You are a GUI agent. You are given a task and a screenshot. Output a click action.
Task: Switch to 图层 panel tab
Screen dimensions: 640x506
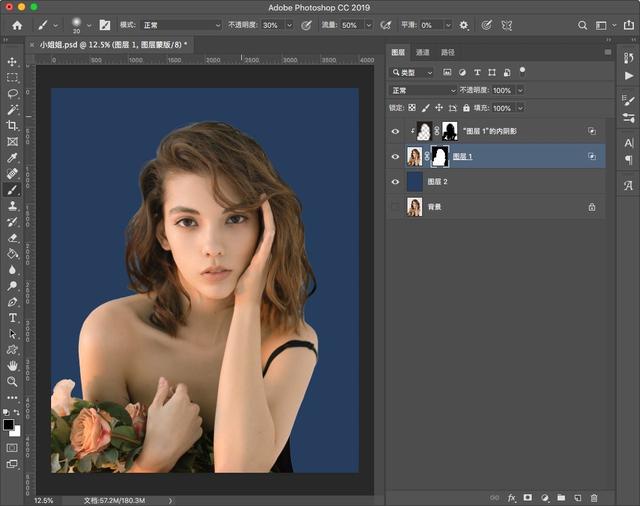click(x=398, y=52)
